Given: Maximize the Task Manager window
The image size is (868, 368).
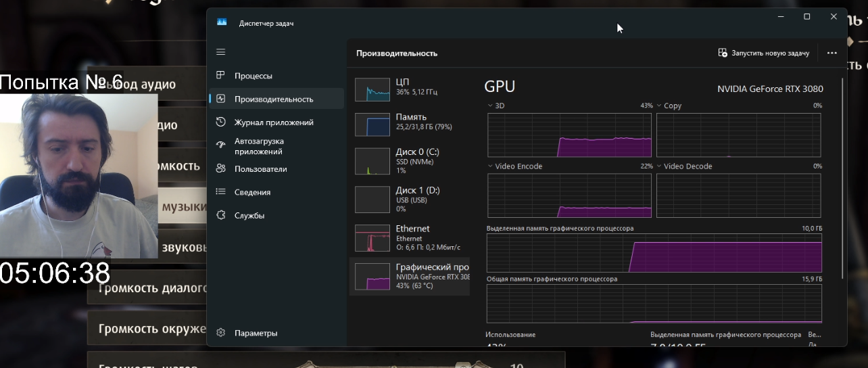Looking at the screenshot, I should coord(806,17).
